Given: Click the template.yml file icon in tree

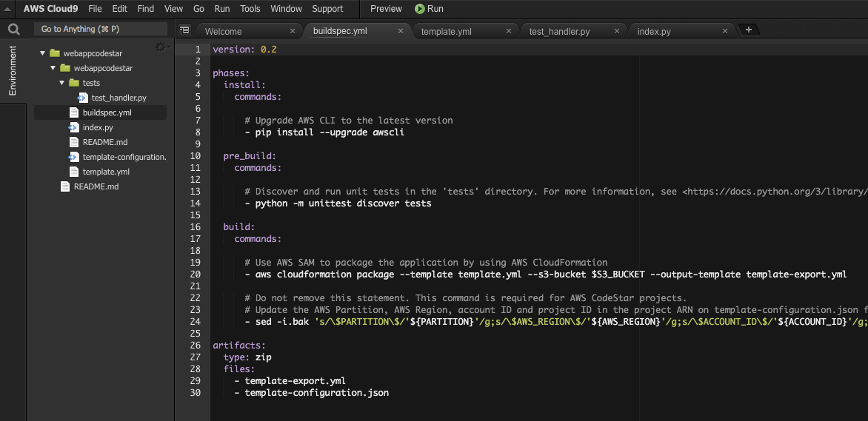Looking at the screenshot, I should (73, 172).
